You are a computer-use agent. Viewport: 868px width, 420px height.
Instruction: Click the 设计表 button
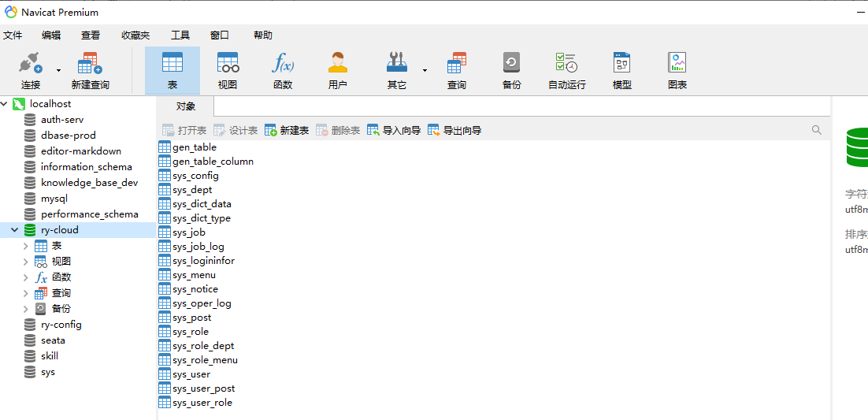click(236, 130)
